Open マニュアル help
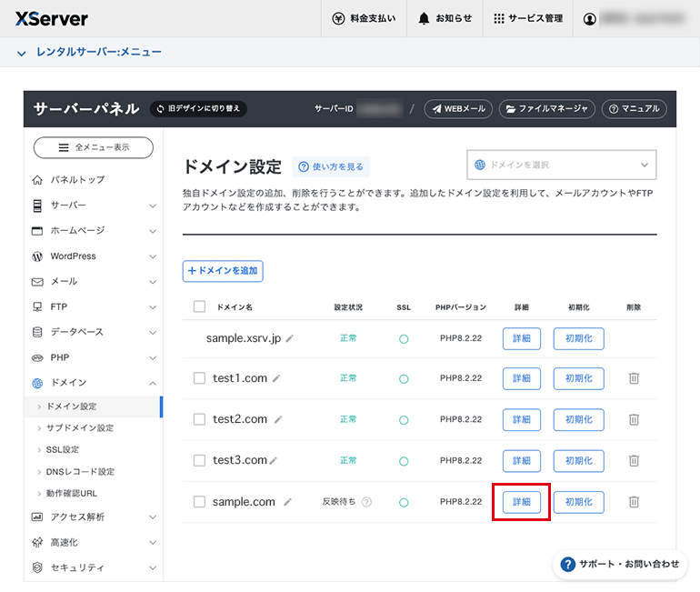The image size is (700, 592). (635, 109)
